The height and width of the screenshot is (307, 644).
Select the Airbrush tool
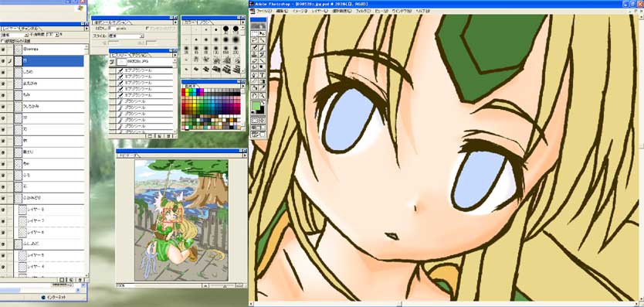pos(255,47)
